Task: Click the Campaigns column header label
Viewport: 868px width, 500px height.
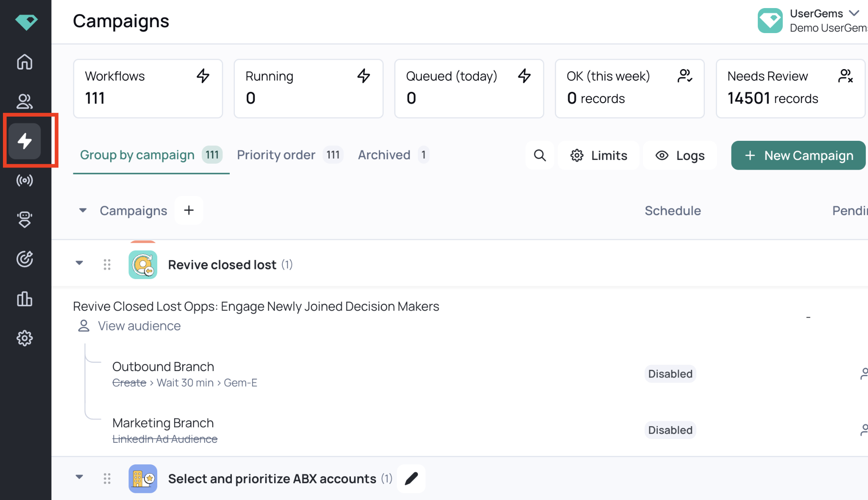Action: click(x=134, y=210)
